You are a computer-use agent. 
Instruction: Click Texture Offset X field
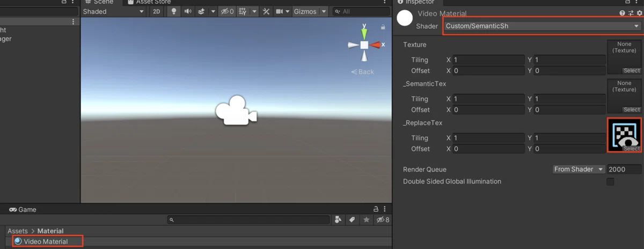click(x=488, y=70)
